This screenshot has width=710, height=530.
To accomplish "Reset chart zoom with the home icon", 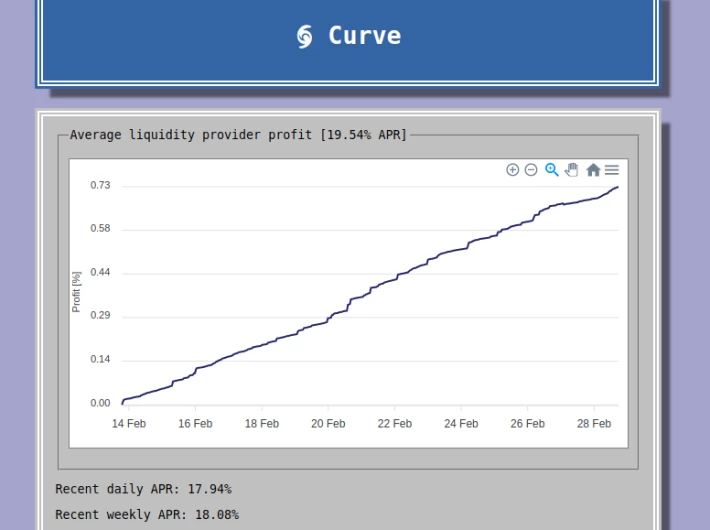I will pos(593,170).
